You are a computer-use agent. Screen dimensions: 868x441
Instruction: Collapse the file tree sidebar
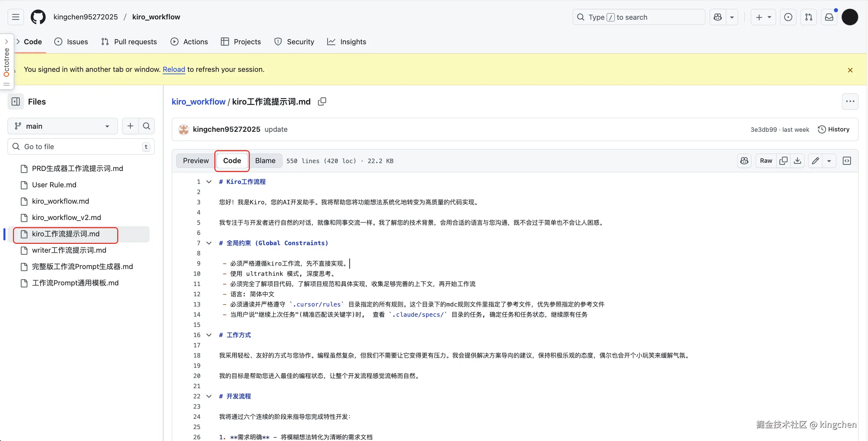click(16, 101)
